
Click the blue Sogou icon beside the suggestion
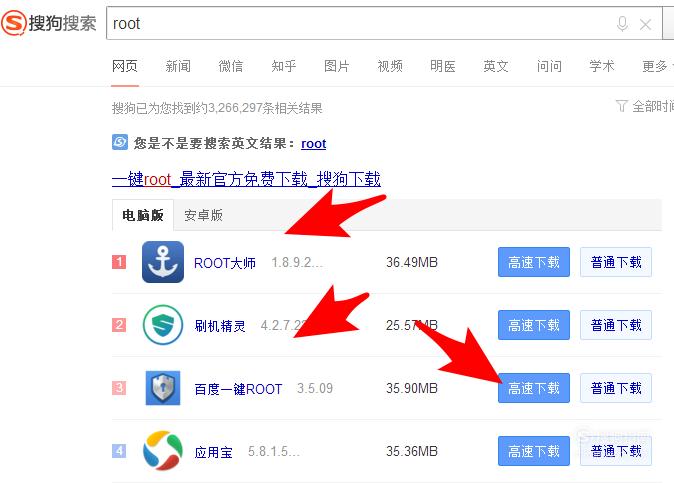click(120, 142)
